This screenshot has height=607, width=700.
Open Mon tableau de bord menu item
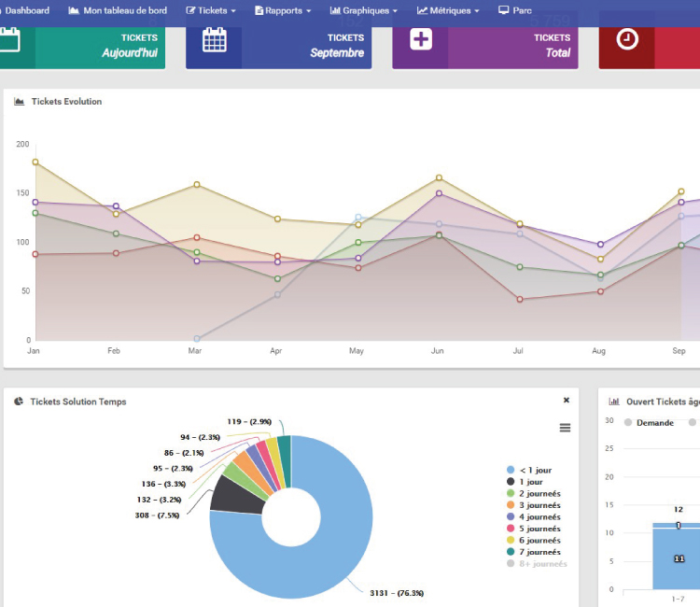point(118,10)
